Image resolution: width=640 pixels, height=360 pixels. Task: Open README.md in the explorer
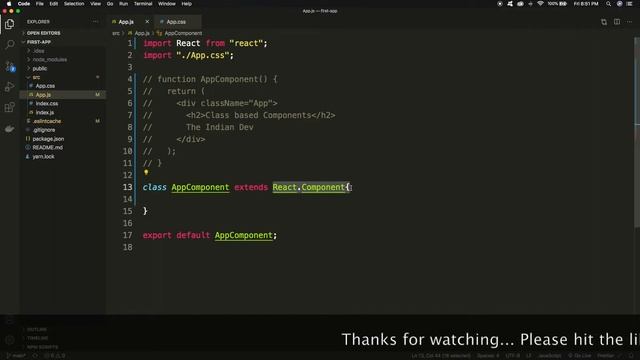(63, 148)
